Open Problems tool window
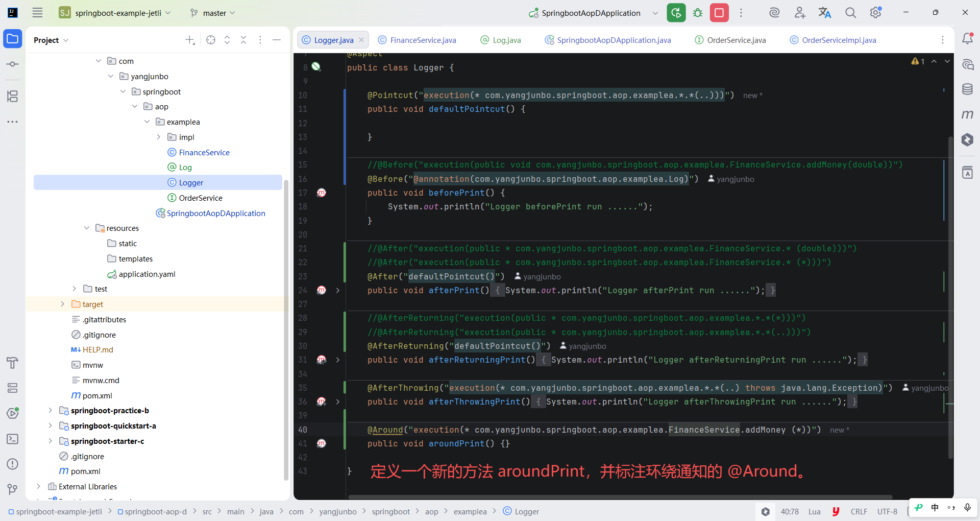The width and height of the screenshot is (980, 521). (13, 464)
